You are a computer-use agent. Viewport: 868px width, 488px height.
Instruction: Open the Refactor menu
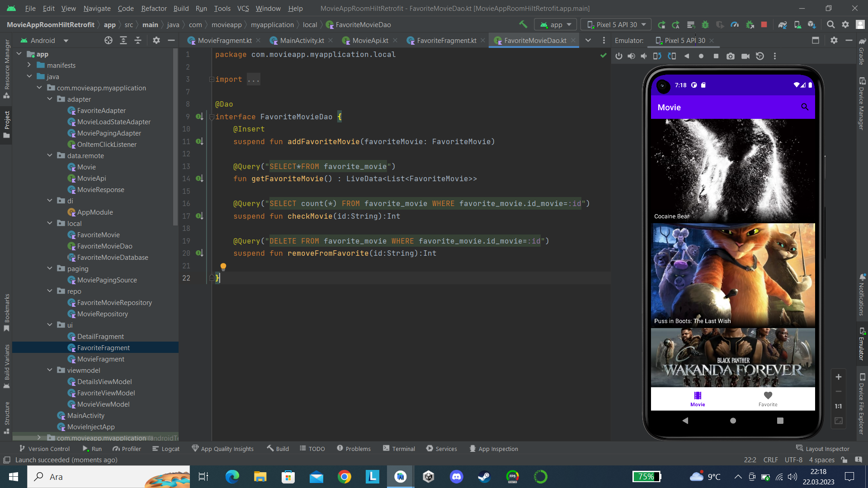154,8
